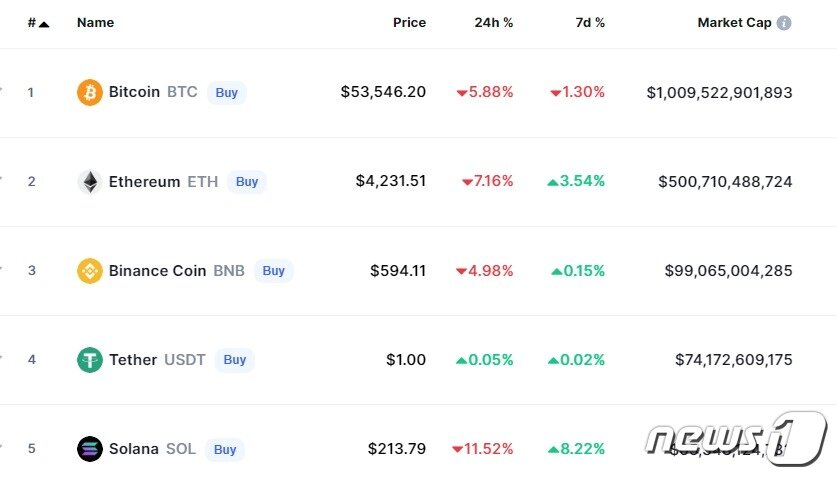Click the Bitcoin coin logo icon
Image resolution: width=837 pixels, height=478 pixels.
pos(90,93)
